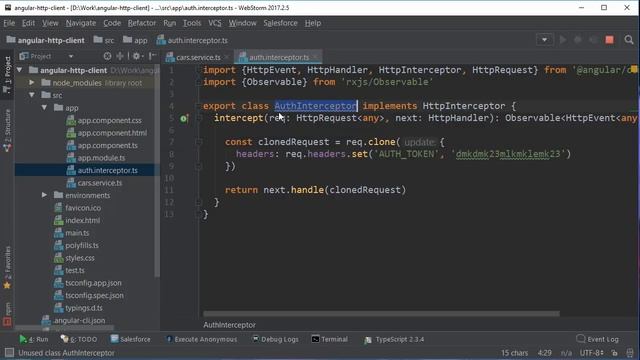
Task: Toggle the 2: Structure side tool window
Action: coord(7,131)
